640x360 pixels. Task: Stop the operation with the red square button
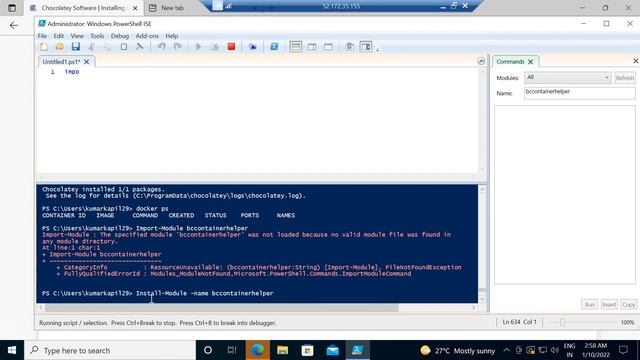pos(231,47)
